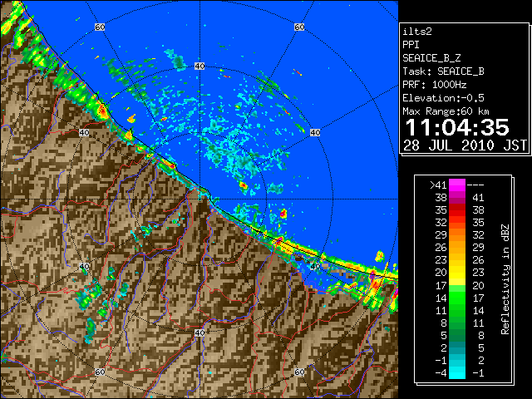532x399 pixels.
Task: Click the 'Reflectivity in dBZ' axis label
Action: coord(505,279)
